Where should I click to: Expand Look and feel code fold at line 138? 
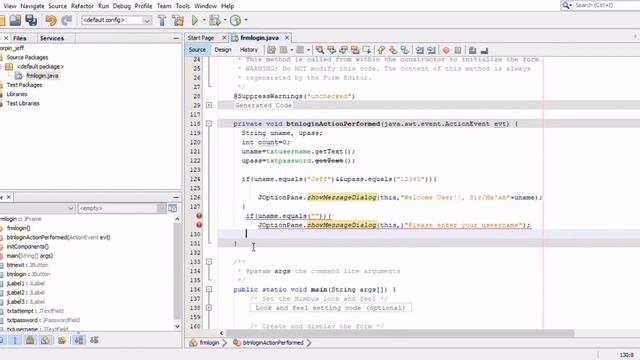tap(209, 308)
